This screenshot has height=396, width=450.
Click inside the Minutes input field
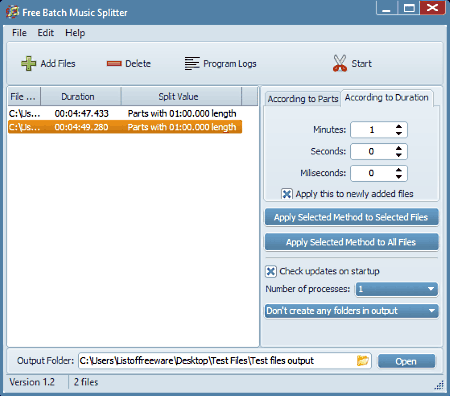[372, 130]
